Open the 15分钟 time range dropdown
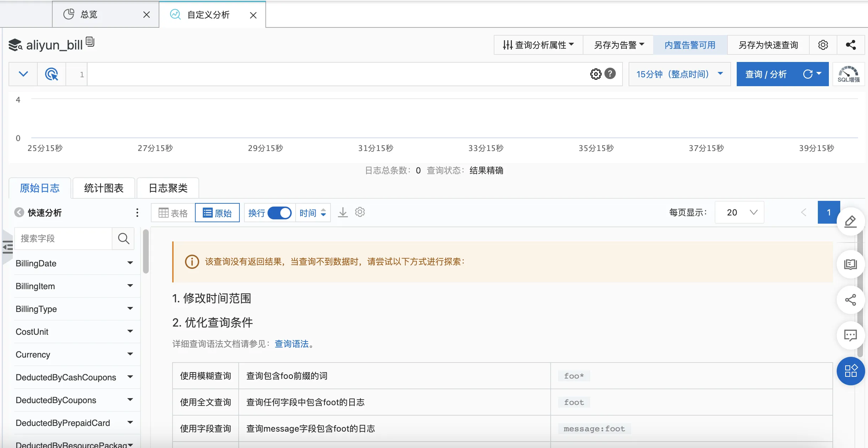 pos(679,74)
